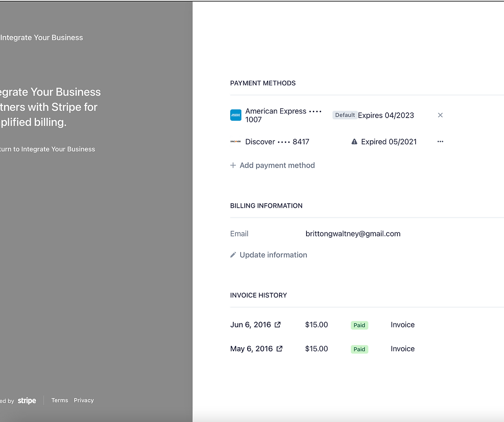Click the INVOICE HISTORY heading
Image resolution: width=504 pixels, height=422 pixels.
pos(258,295)
